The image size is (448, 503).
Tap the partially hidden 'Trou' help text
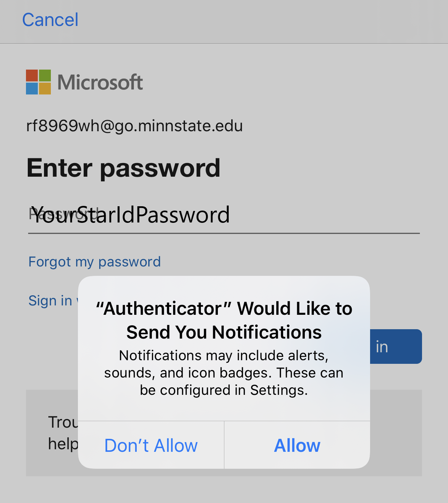tap(63, 422)
